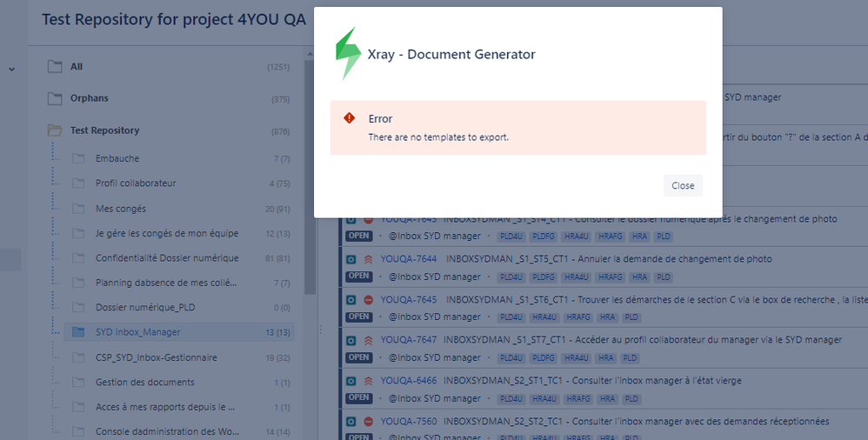Click HRA4U label on YOUQA-7645 row

click(x=544, y=317)
